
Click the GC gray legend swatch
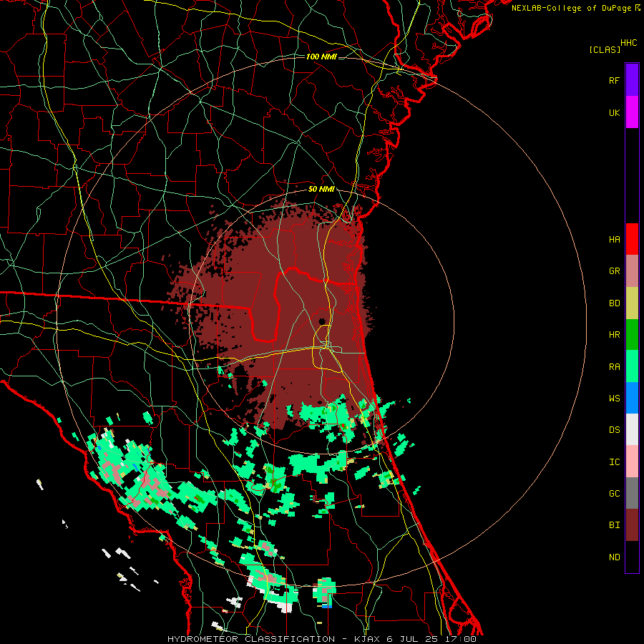(x=632, y=493)
